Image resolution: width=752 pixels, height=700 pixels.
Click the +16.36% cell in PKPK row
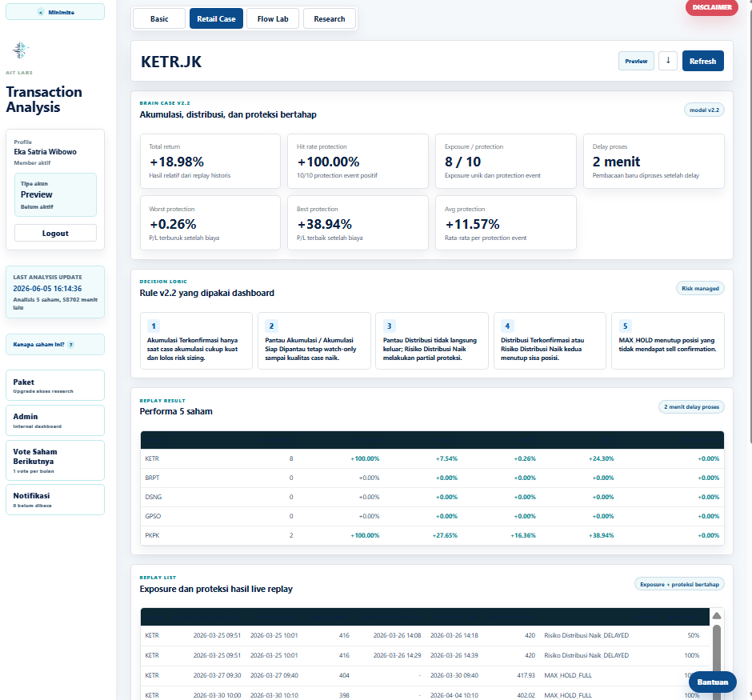point(522,535)
